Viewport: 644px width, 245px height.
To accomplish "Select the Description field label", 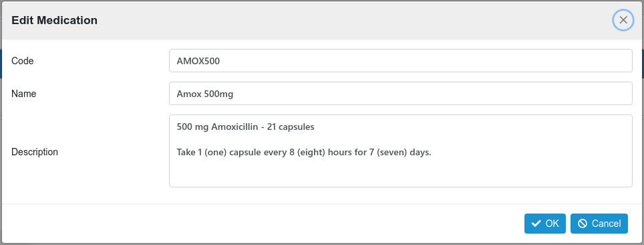I will [x=35, y=152].
